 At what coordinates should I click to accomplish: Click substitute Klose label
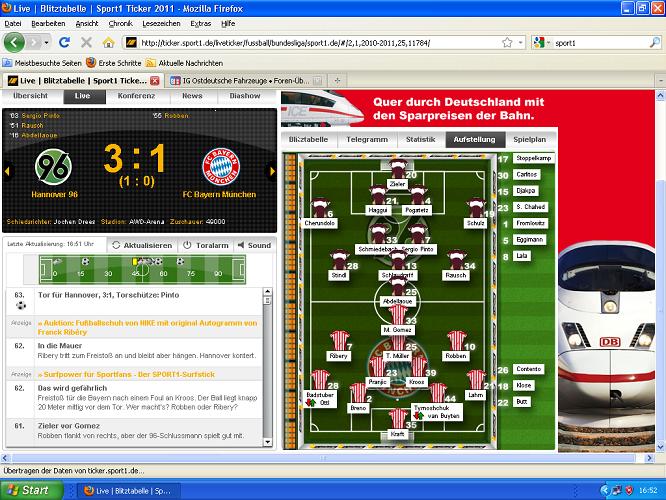tap(524, 385)
